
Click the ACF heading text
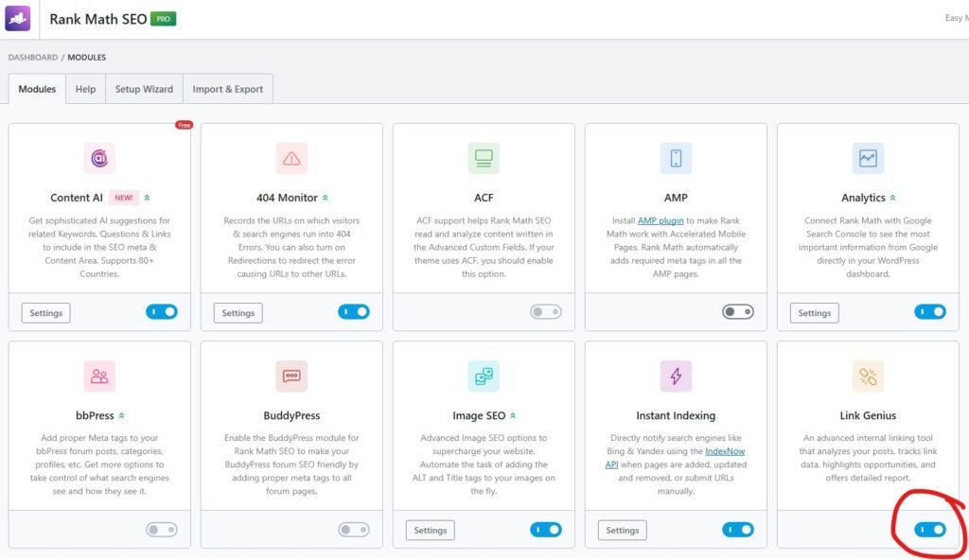pyautogui.click(x=484, y=198)
